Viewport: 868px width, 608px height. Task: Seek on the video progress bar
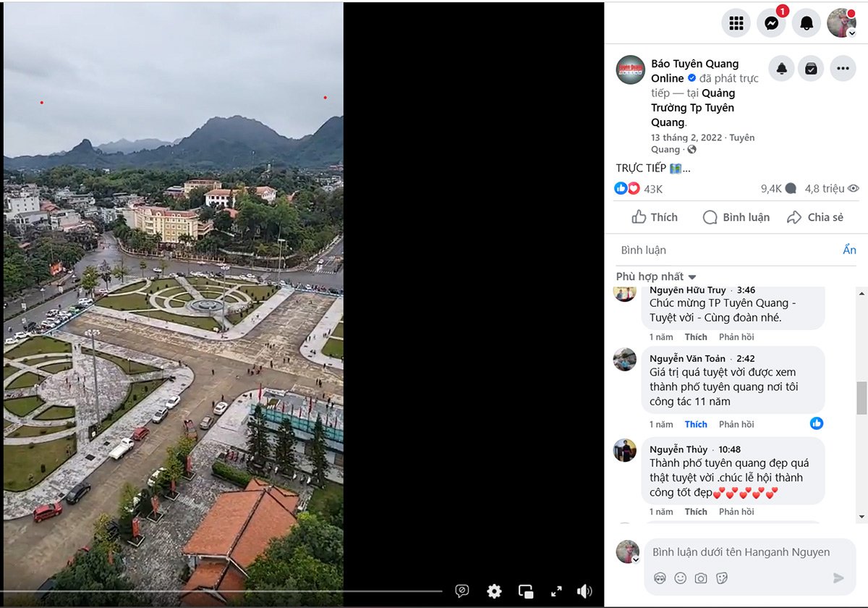coord(224,591)
